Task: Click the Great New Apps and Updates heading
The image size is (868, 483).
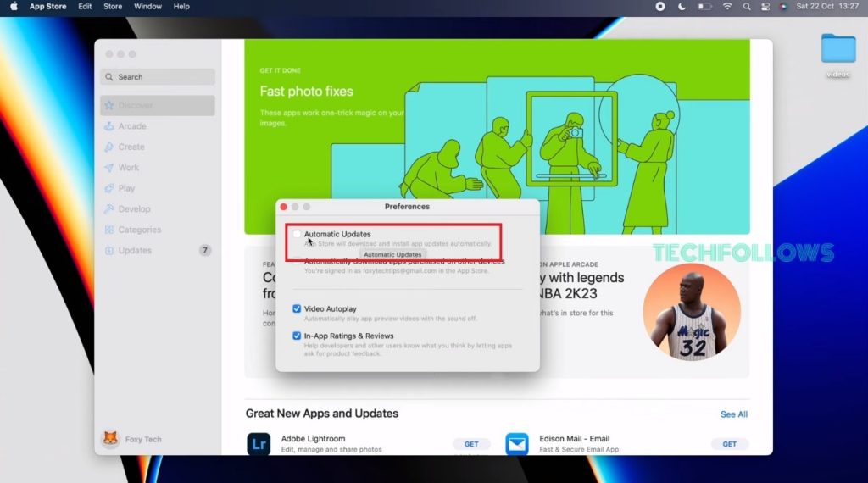Action: click(x=321, y=414)
